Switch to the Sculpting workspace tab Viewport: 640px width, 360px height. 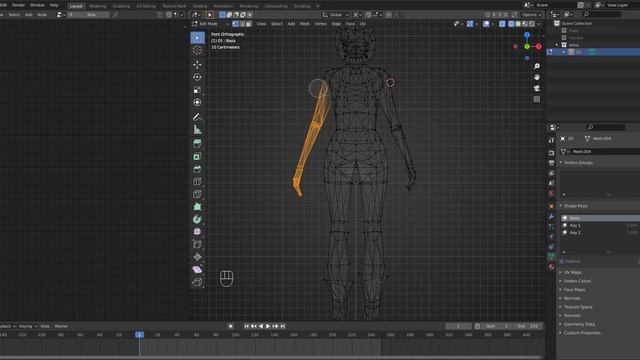[x=121, y=6]
